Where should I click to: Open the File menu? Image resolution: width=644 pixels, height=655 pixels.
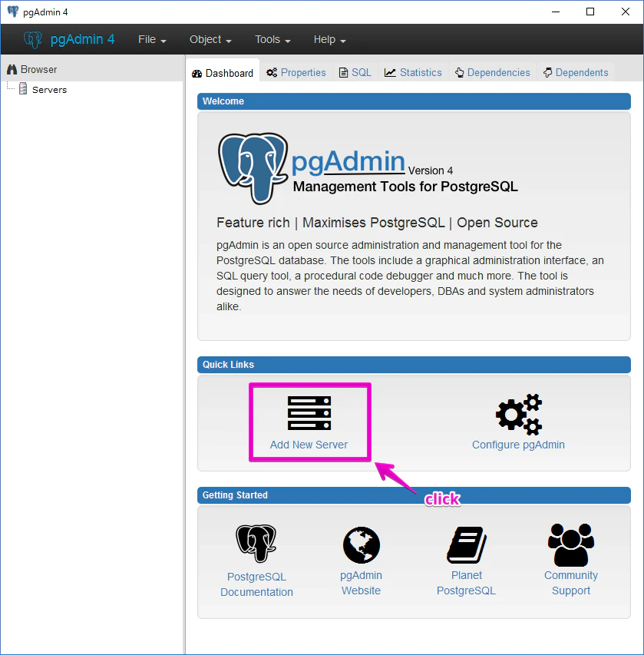coord(152,39)
